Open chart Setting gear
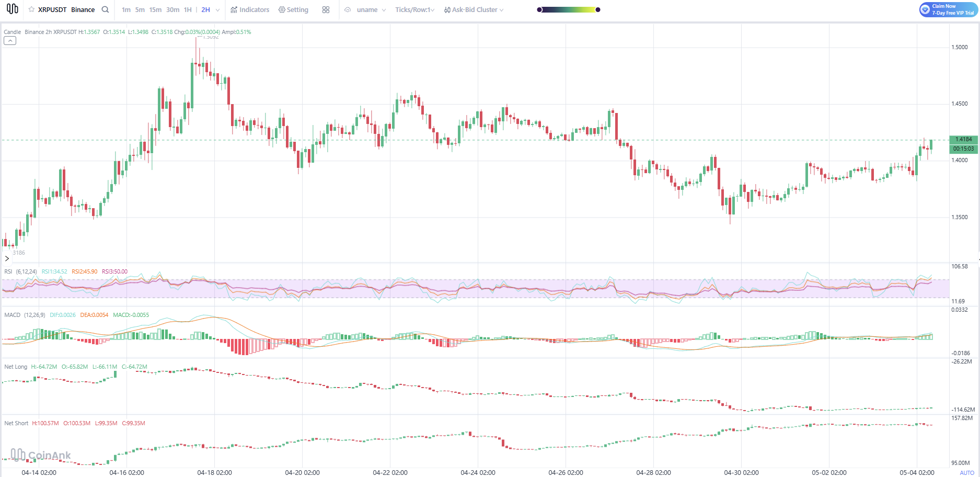Viewport: 980px width, 477px height. click(x=293, y=9)
